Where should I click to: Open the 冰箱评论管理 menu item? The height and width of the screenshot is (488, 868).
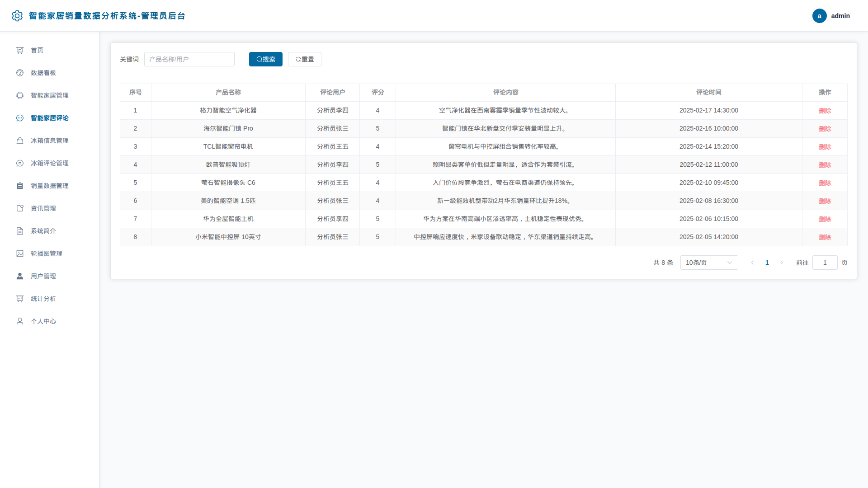[50, 163]
